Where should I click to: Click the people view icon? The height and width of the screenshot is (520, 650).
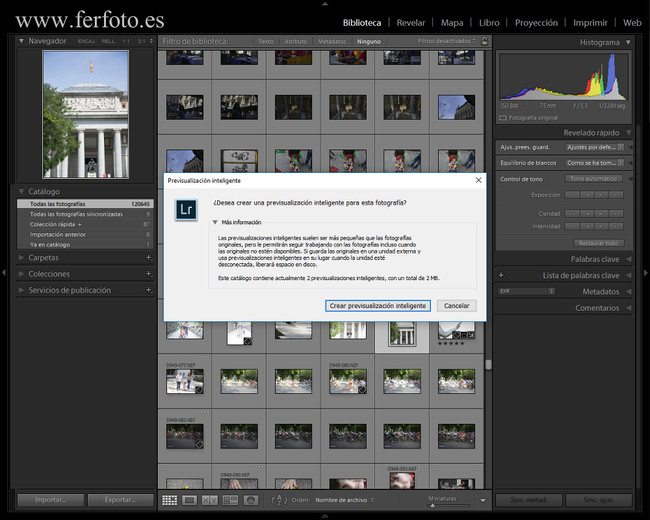click(x=251, y=500)
